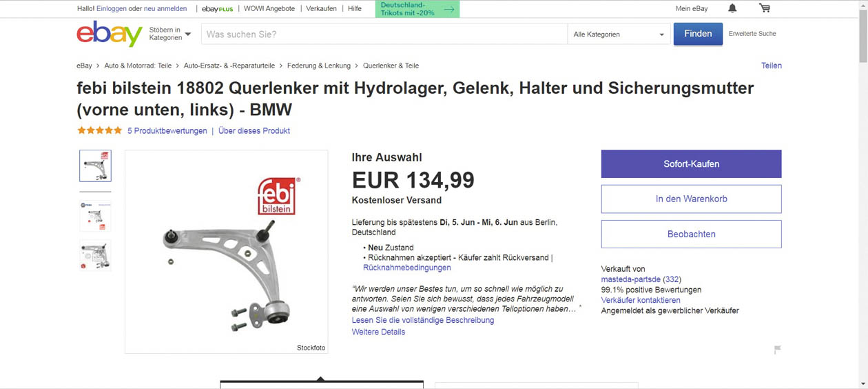Open seller masteda-partsde profile link
Viewport: 868px width, 389px height.
pos(631,279)
